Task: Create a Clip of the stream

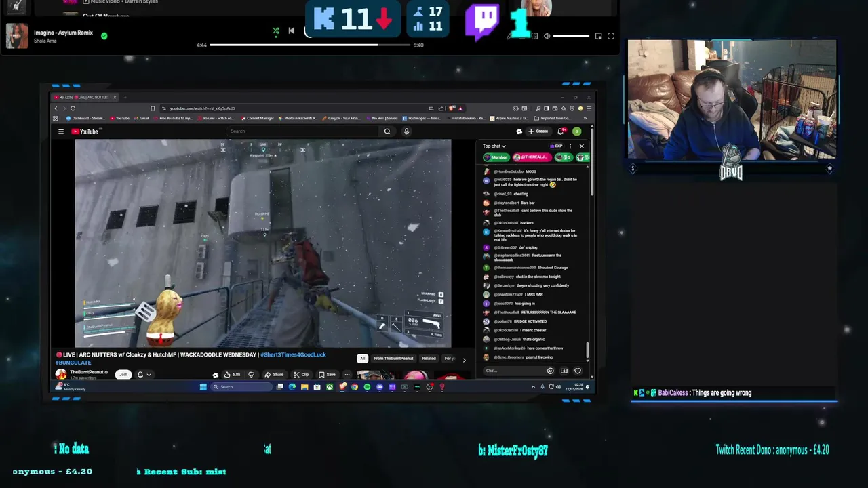Action: (x=301, y=375)
